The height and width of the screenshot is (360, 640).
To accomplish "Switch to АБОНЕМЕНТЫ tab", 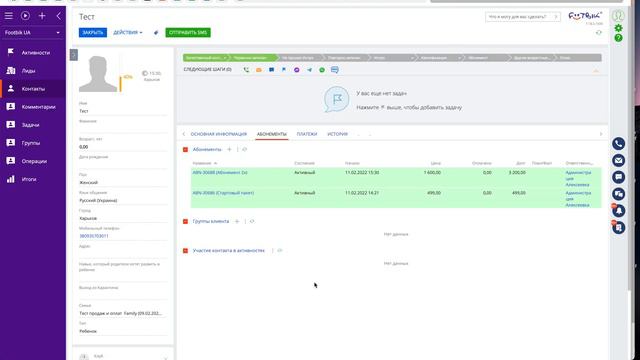I will [272, 134].
